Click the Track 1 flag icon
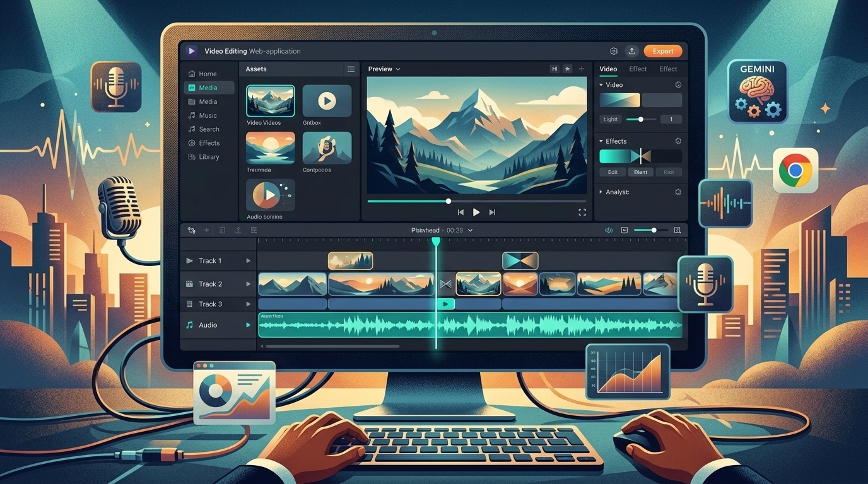Image resolution: width=868 pixels, height=484 pixels. click(189, 261)
